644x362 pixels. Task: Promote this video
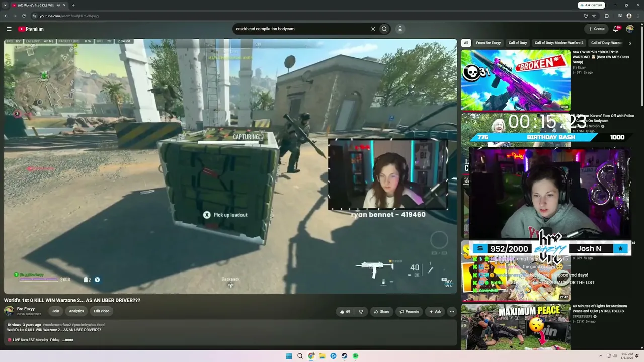409,312
